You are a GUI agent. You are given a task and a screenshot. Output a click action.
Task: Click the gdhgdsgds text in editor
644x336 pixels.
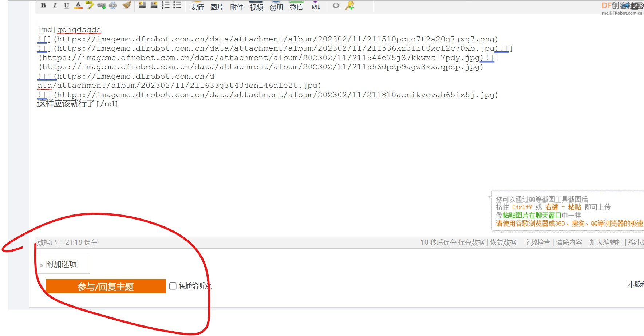[x=79, y=30]
